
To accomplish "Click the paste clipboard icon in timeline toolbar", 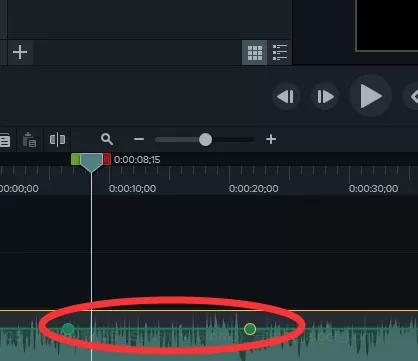I will click(29, 139).
